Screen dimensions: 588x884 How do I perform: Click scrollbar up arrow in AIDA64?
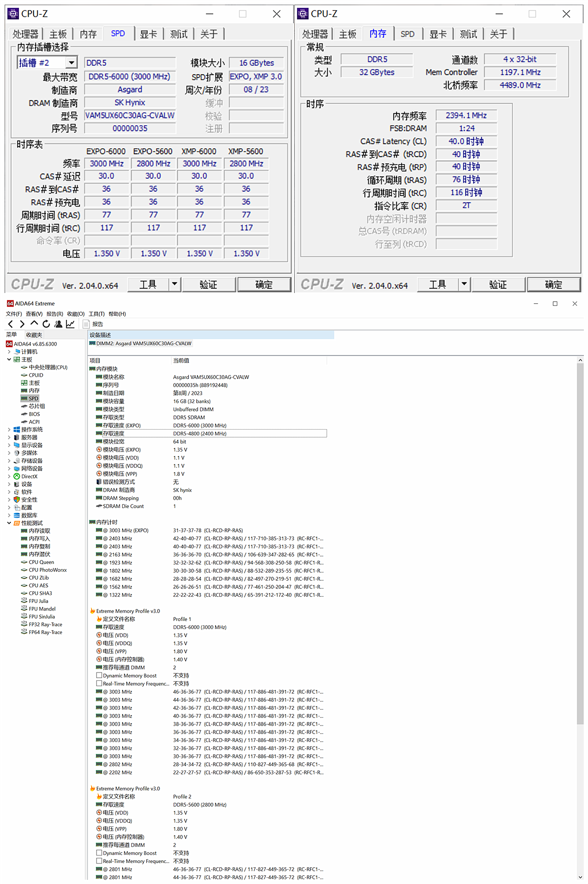(580, 360)
